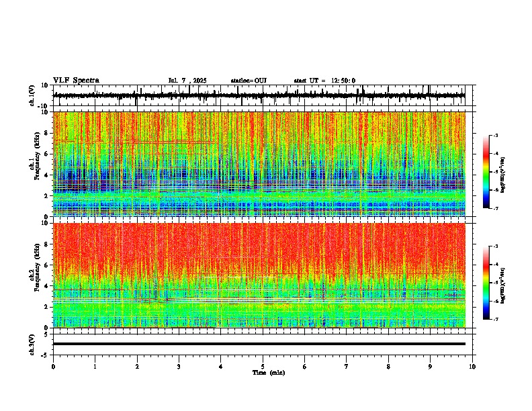The width and height of the screenshot is (532, 411).
Task: Click the red ch.2 spectrogram plot area
Action: point(259,275)
